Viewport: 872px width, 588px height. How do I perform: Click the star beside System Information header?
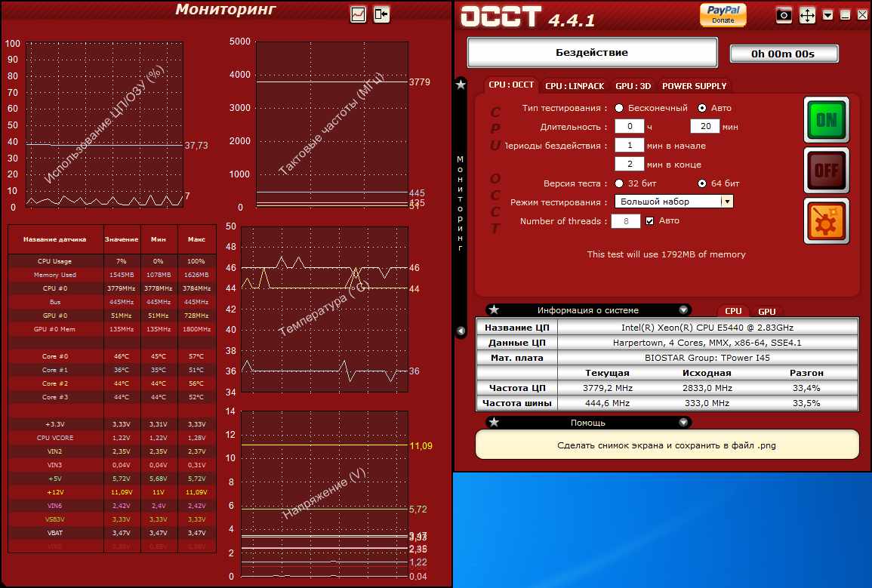coord(494,310)
